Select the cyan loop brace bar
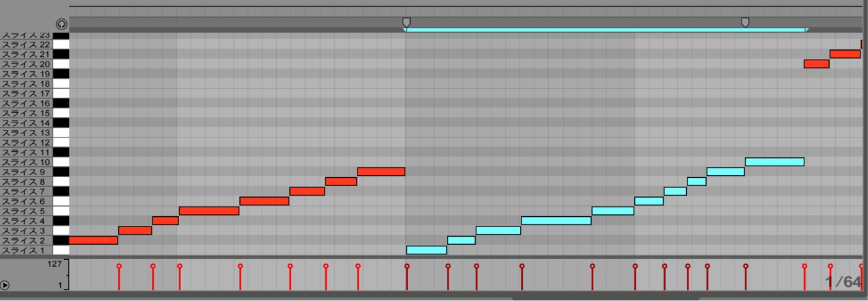 [x=606, y=30]
